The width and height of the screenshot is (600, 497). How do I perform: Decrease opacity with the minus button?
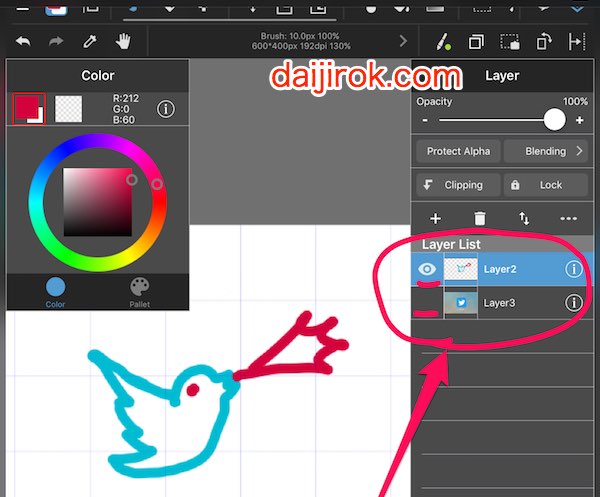pos(425,120)
